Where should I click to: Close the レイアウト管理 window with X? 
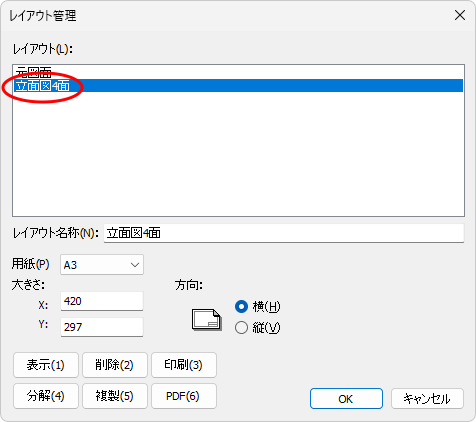[x=460, y=15]
